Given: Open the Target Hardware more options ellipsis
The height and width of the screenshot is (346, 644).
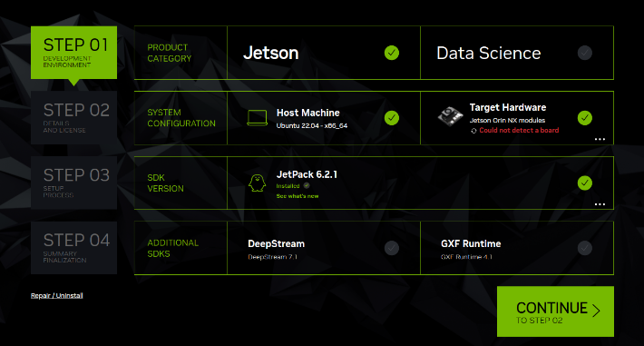Looking at the screenshot, I should [600, 139].
